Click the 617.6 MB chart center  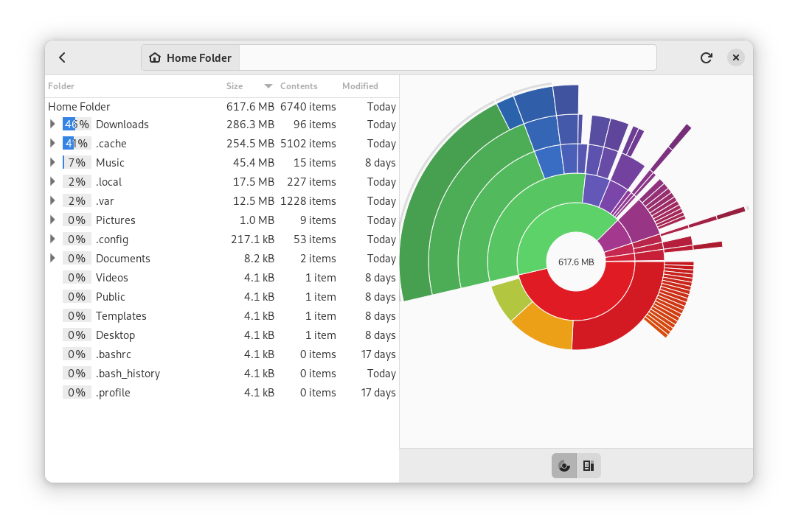(x=576, y=262)
